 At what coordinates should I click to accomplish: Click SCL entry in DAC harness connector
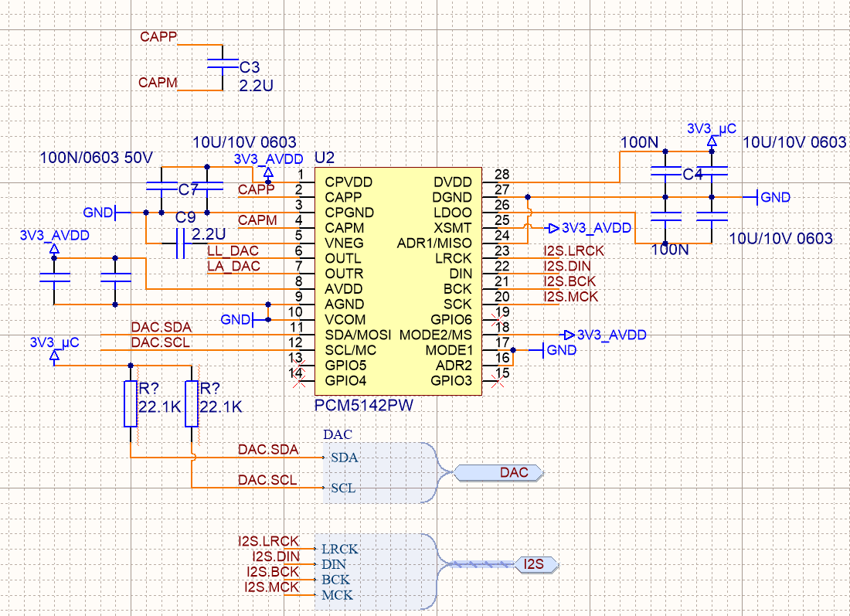click(x=343, y=488)
